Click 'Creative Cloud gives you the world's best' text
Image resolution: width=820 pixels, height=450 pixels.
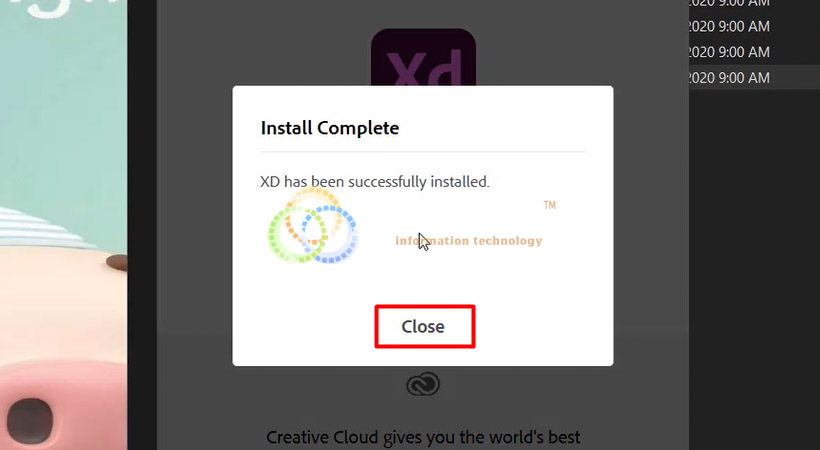(423, 437)
